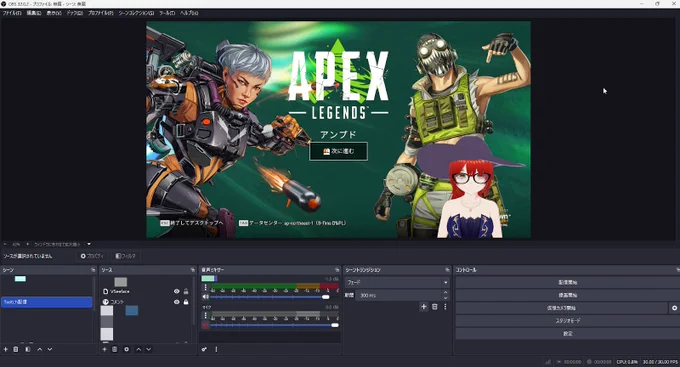Open the ヘルプ (Help) menu
680x367 pixels.
point(189,13)
